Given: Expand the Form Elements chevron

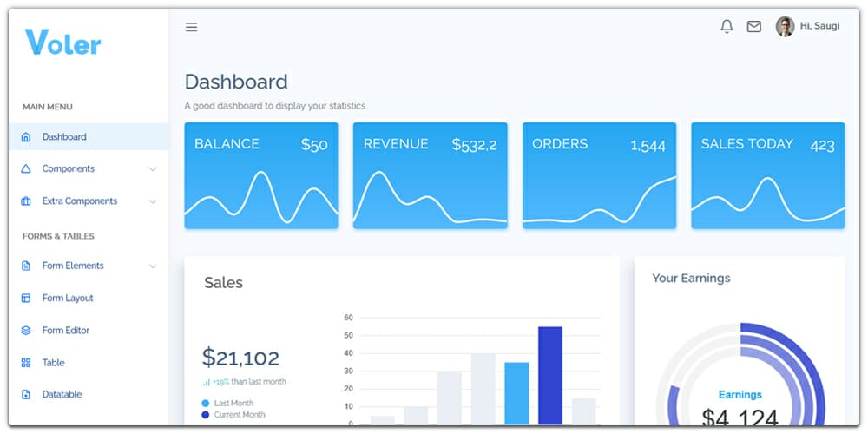Looking at the screenshot, I should pos(153,266).
